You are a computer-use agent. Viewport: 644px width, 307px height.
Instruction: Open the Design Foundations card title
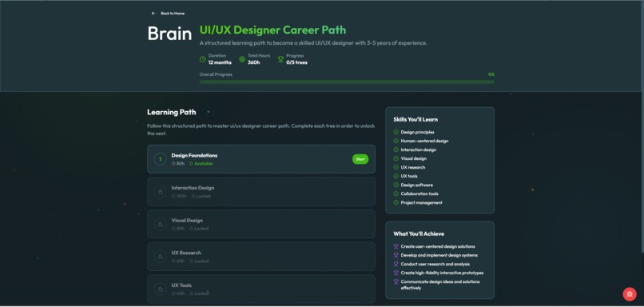[x=194, y=155]
